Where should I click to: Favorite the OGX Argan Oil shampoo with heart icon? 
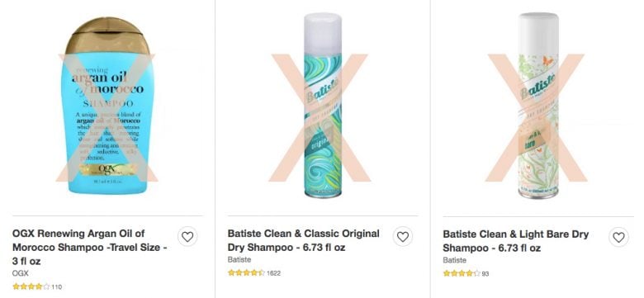pyautogui.click(x=187, y=237)
